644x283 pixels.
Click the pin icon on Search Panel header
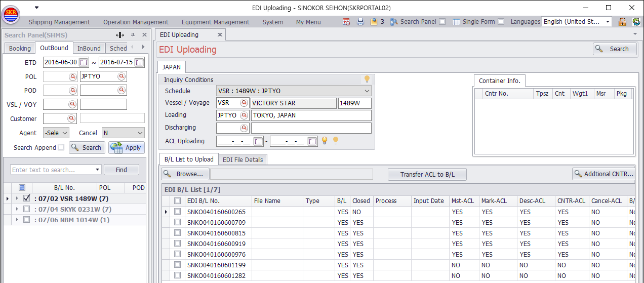133,35
